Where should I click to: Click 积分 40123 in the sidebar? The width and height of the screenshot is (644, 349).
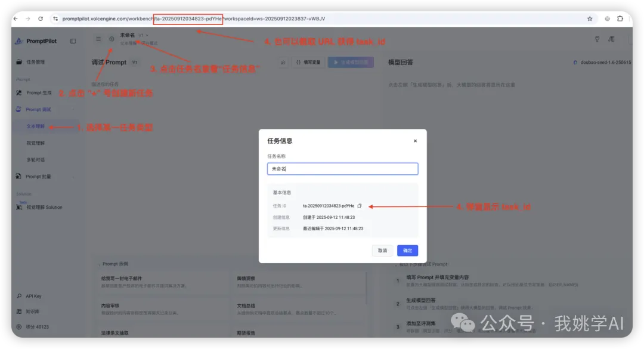click(37, 327)
